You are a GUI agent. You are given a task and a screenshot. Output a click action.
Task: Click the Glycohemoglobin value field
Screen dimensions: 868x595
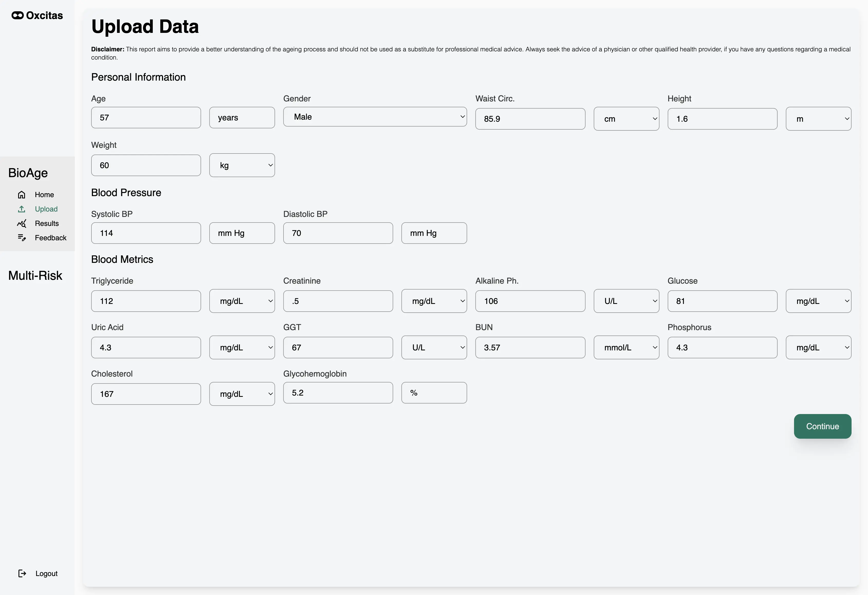click(x=338, y=393)
